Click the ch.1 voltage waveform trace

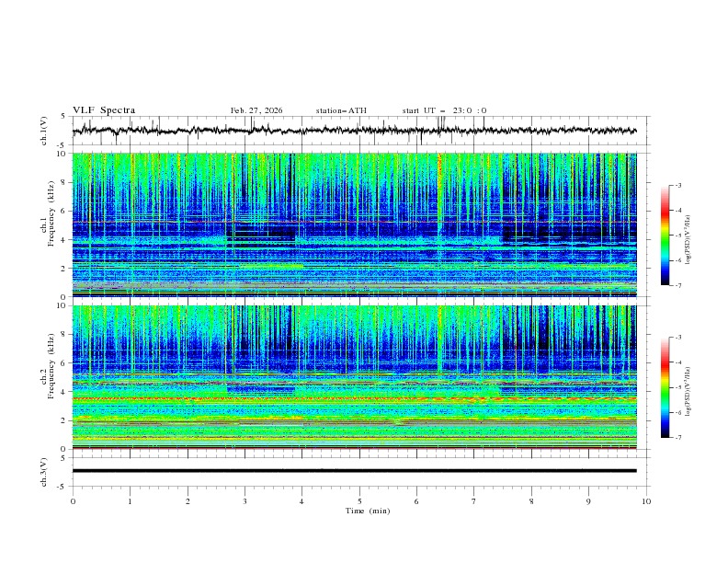tap(354, 131)
